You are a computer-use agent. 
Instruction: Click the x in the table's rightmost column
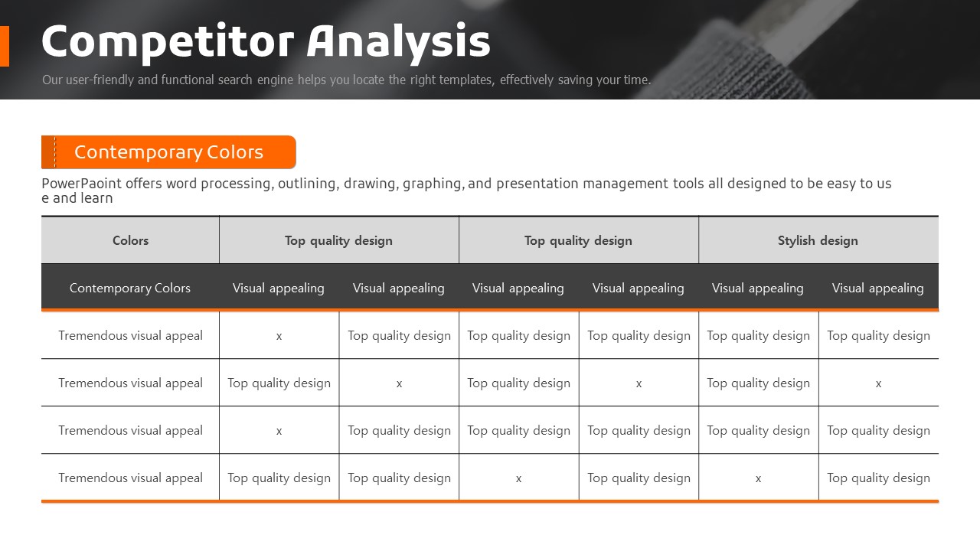(878, 383)
